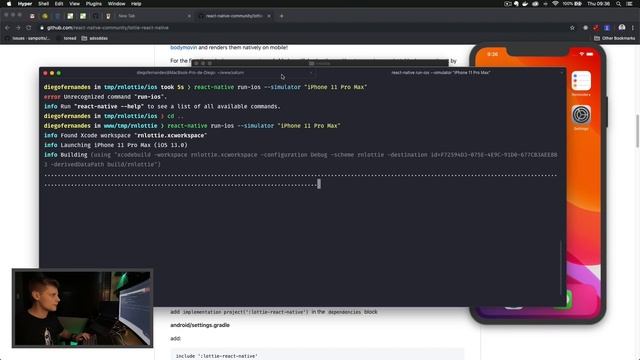Click the blue browser extension icon
This screenshot has height=360, width=640.
click(x=607, y=28)
